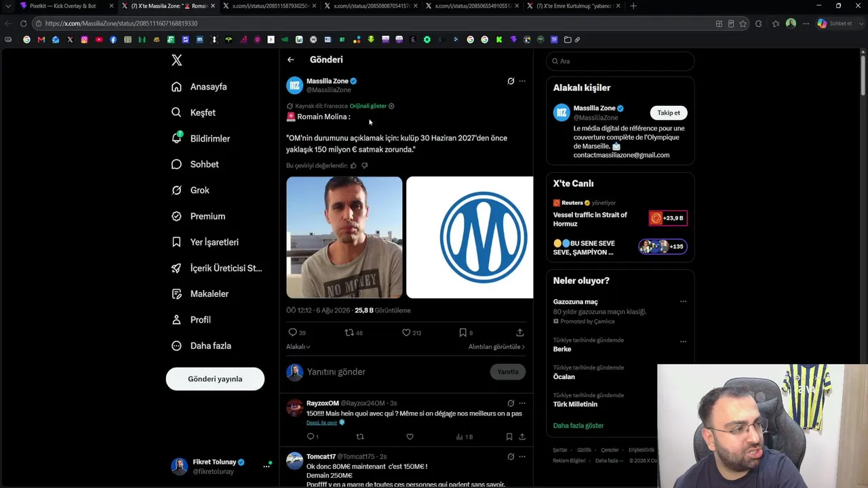868x488 pixels.
Task: Click the X logo in the sidebar
Action: tap(177, 60)
